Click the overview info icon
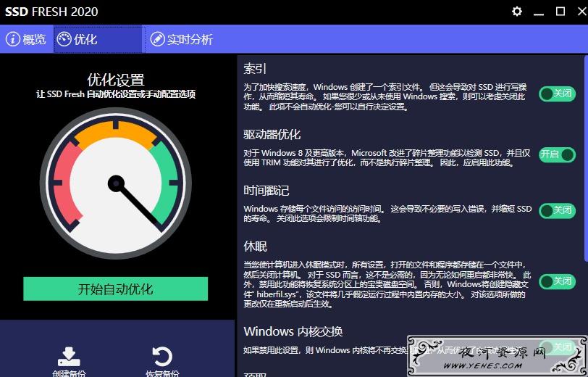The width and height of the screenshot is (588, 377). pos(12,39)
